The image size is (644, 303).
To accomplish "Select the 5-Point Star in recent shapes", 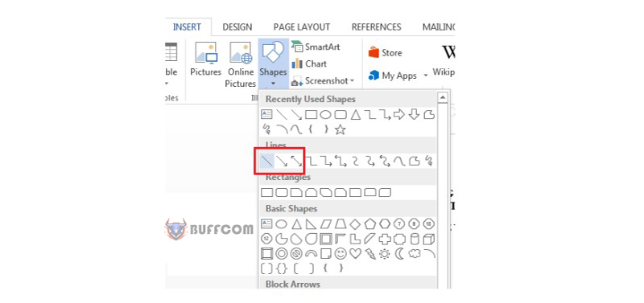I will (x=340, y=130).
